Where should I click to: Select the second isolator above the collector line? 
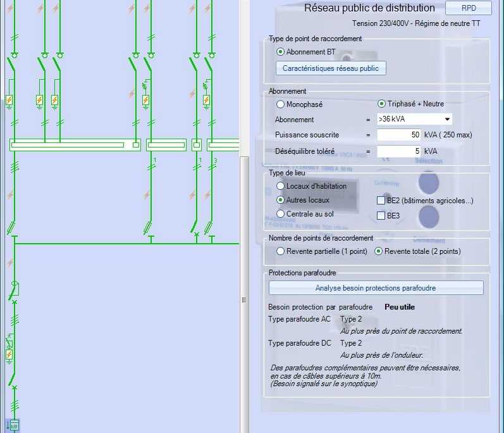(x=149, y=228)
